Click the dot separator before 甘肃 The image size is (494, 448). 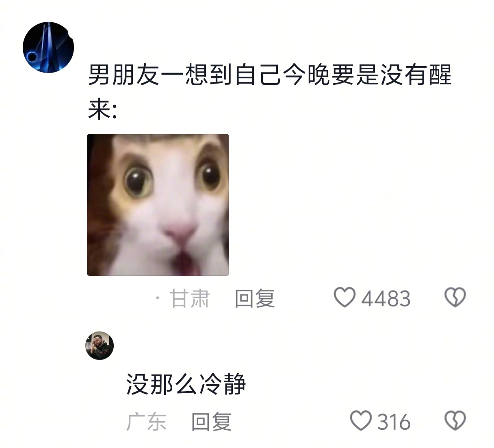(158, 299)
